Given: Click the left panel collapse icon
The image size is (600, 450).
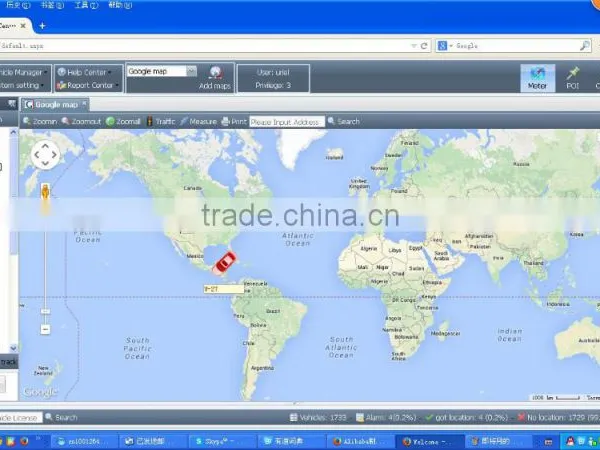Looking at the screenshot, I should (x=12, y=104).
